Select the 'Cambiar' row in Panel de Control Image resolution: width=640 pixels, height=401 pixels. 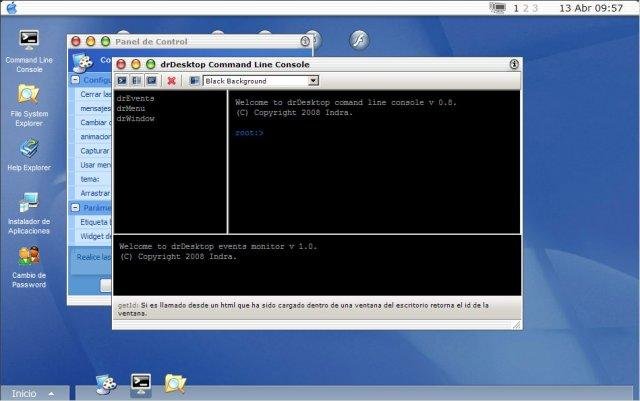click(x=93, y=123)
